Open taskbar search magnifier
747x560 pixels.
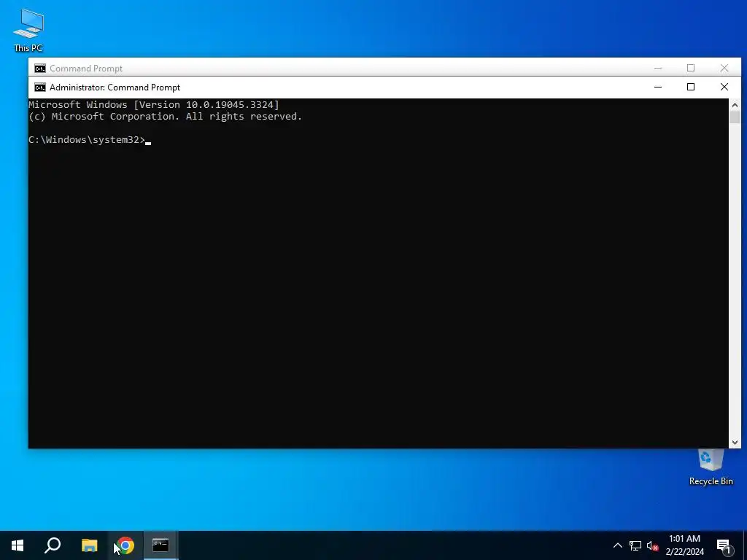pyautogui.click(x=53, y=545)
